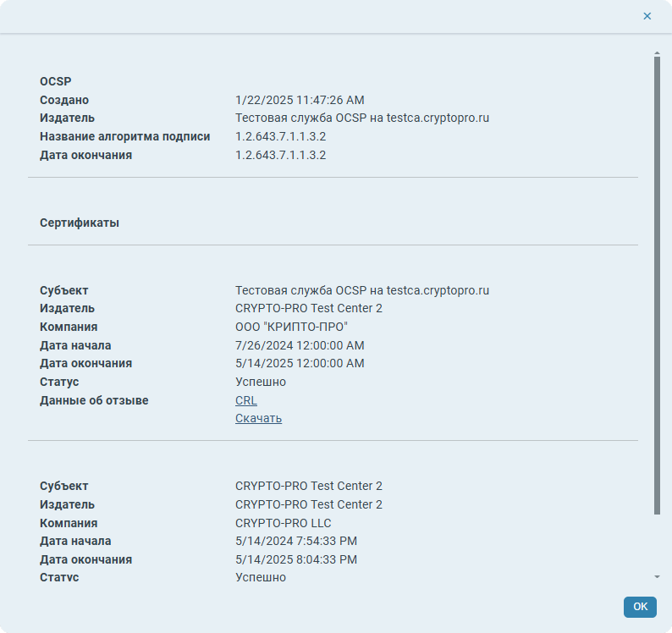Click the Название алгоритма подписи OID value

(280, 136)
